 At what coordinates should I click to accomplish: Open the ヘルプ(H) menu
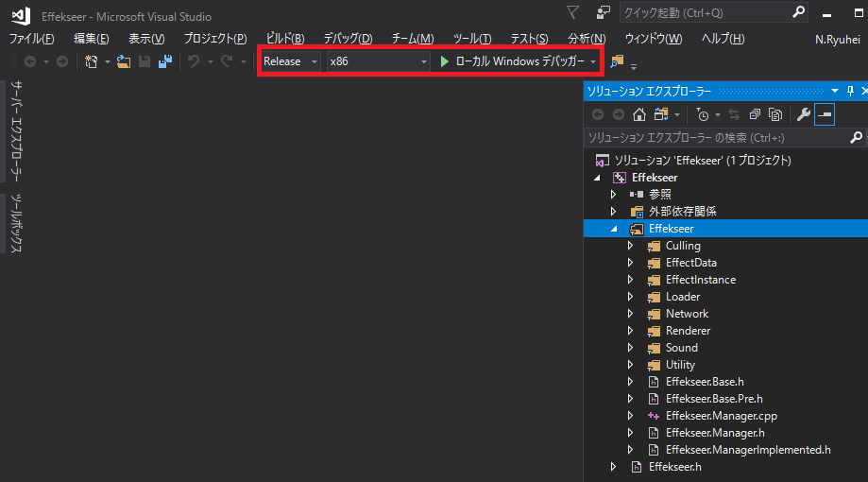tap(723, 39)
